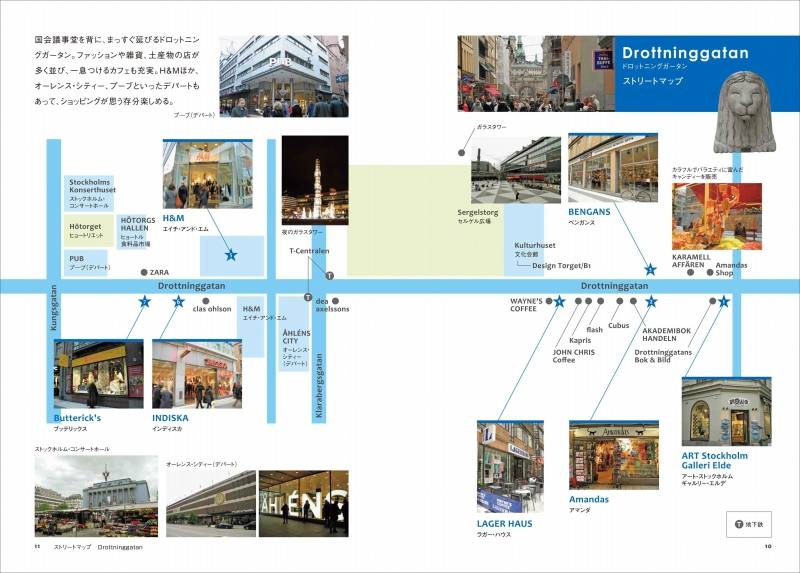Open the Amandas souvenir shop photo
The image size is (800, 573).
614,455
